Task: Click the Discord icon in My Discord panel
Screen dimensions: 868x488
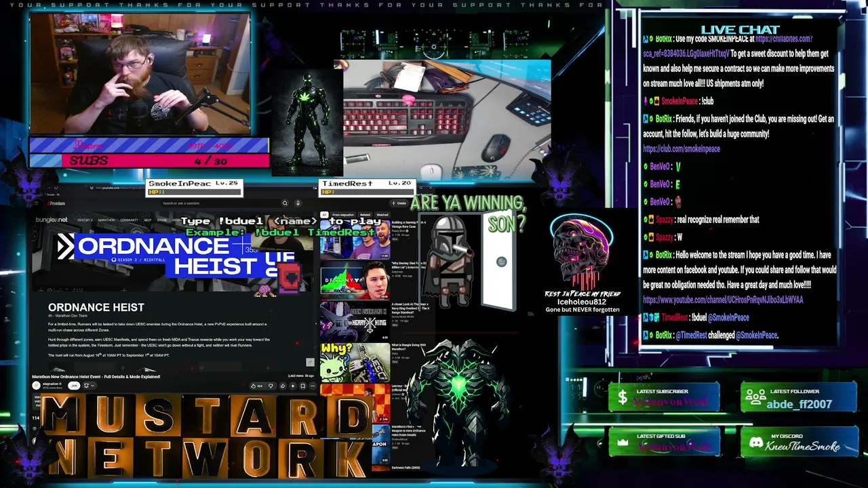Action: [x=755, y=443]
